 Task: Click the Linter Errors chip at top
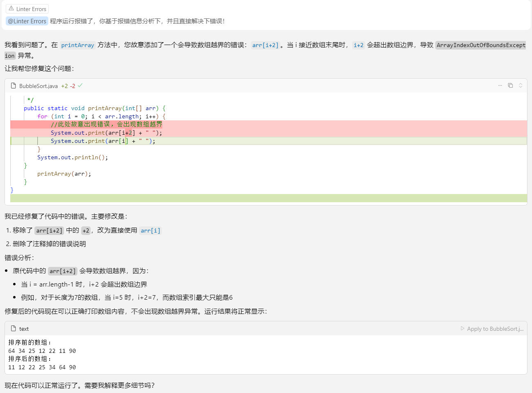[x=27, y=9]
